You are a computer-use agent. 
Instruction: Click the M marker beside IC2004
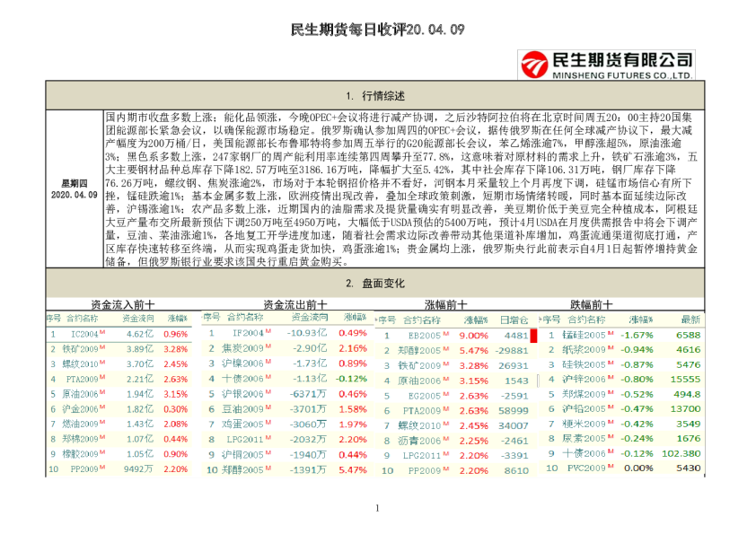pos(101,331)
